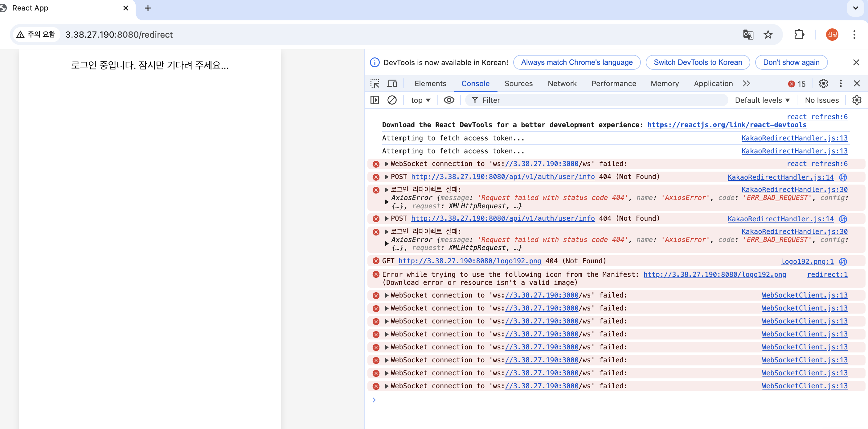
Task: Open the react-devtools hyperlink
Action: pyautogui.click(x=727, y=125)
